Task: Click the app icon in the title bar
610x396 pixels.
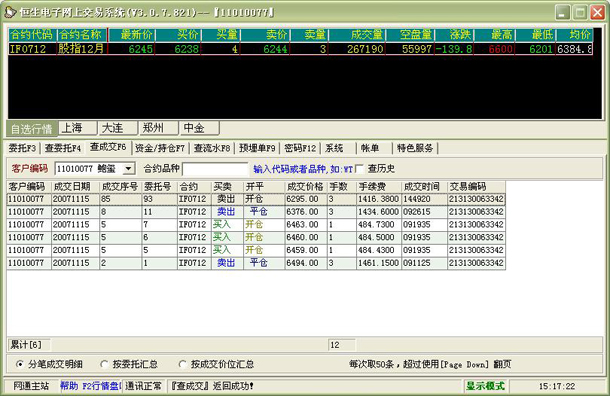Action: [10, 12]
